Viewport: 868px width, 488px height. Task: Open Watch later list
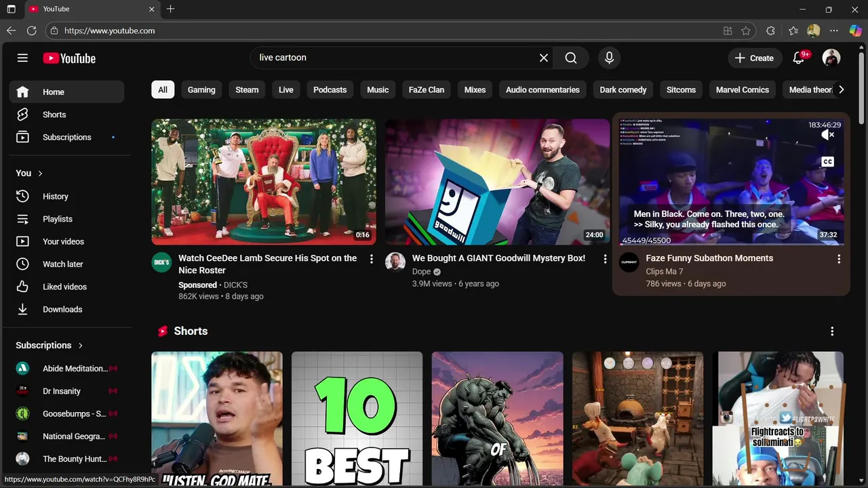coord(66,264)
